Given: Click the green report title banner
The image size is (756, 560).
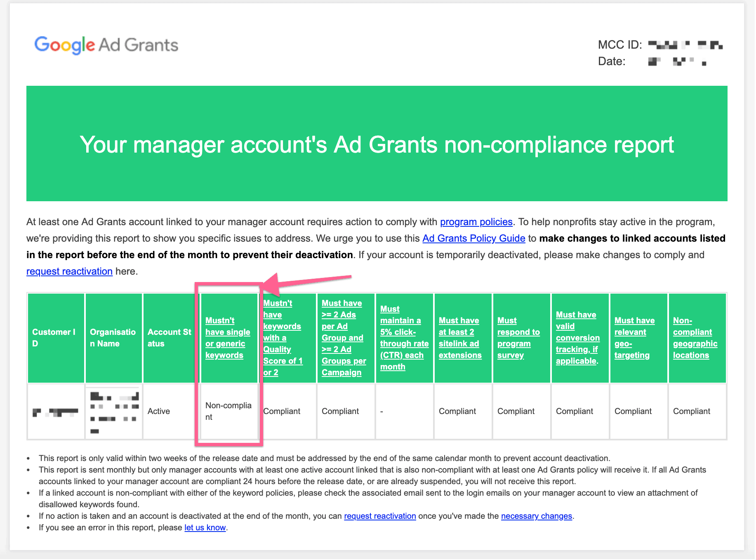Looking at the screenshot, I should [377, 144].
